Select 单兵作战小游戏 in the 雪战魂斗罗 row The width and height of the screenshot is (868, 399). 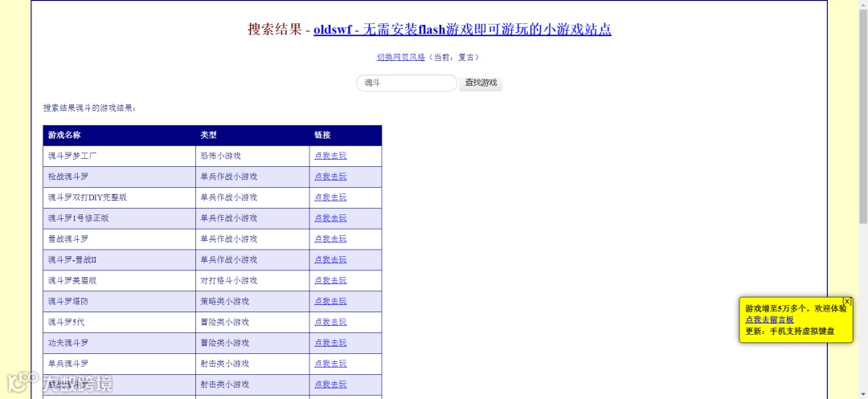252,239
